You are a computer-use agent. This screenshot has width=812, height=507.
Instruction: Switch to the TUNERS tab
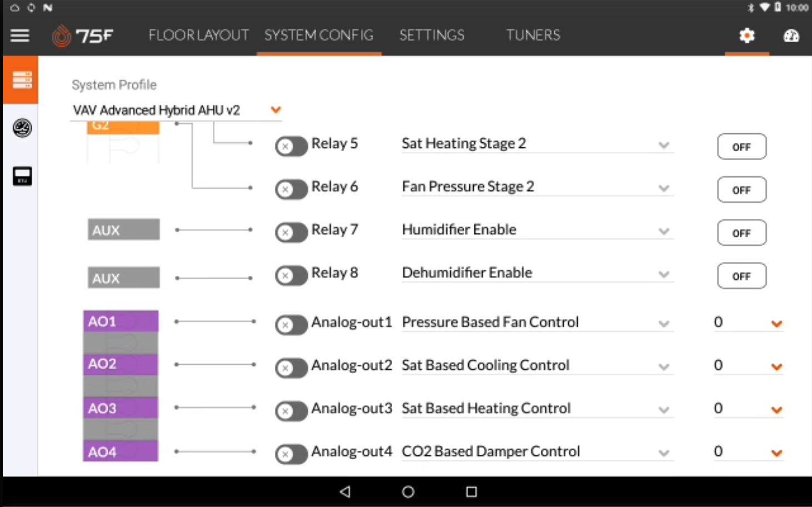[x=533, y=35]
